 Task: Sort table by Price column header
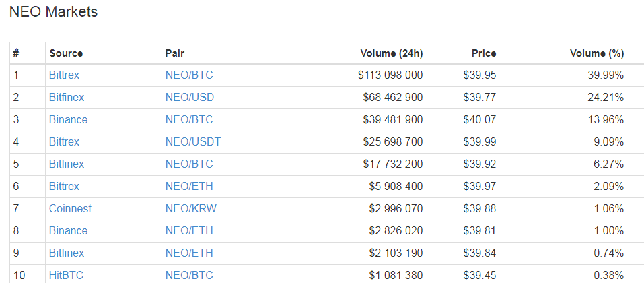(x=484, y=53)
